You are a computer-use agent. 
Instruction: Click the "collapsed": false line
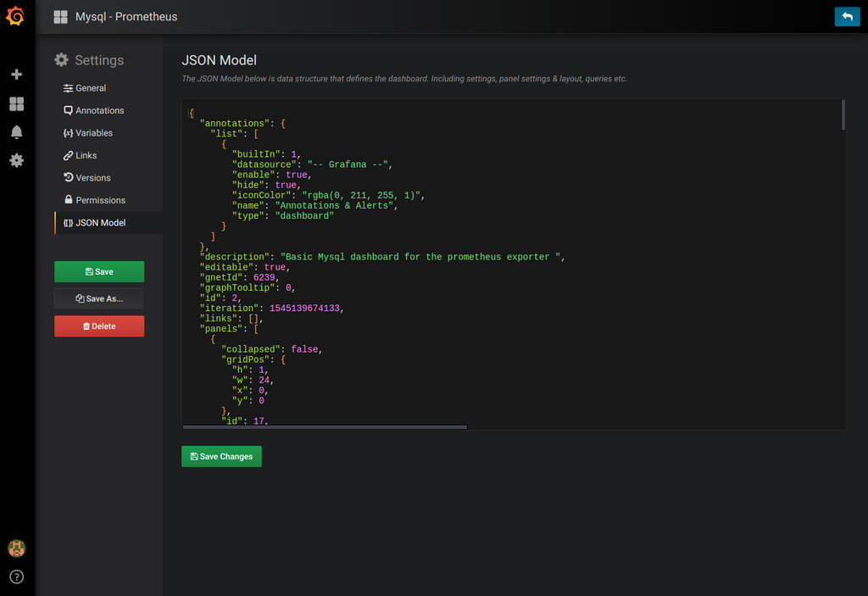point(272,349)
